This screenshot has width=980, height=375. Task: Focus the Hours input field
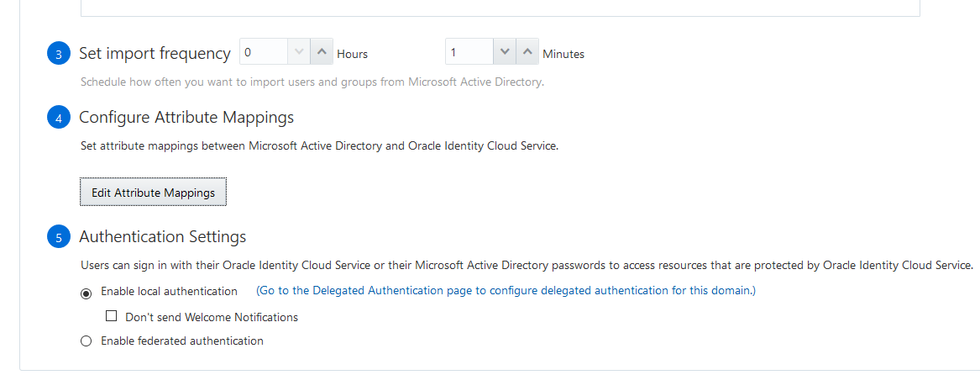tap(265, 52)
